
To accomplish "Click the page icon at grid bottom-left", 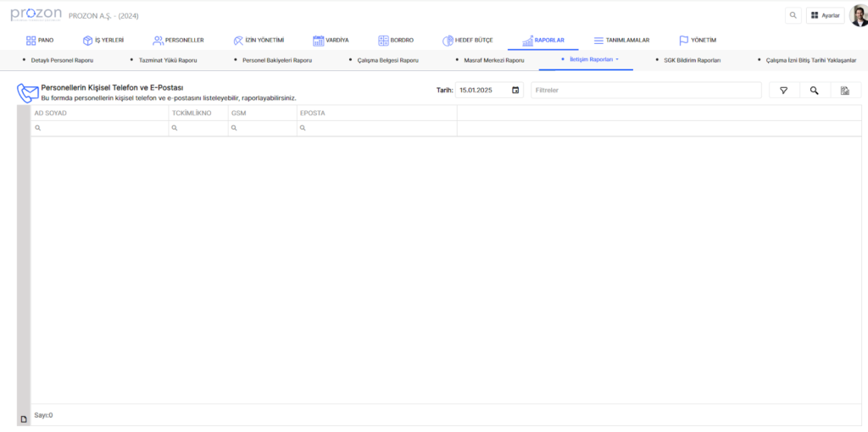I will (x=23, y=418).
